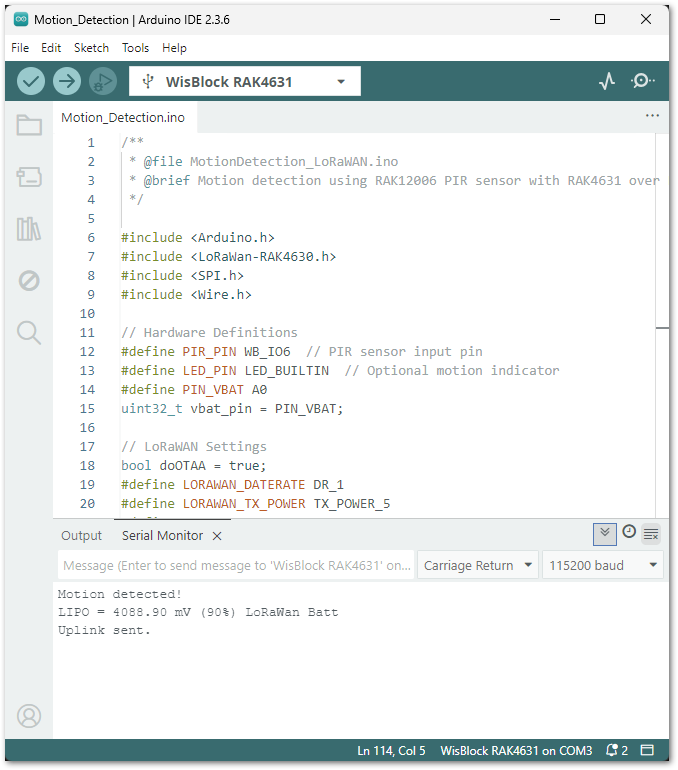Click the user account profile icon

pyautogui.click(x=29, y=716)
